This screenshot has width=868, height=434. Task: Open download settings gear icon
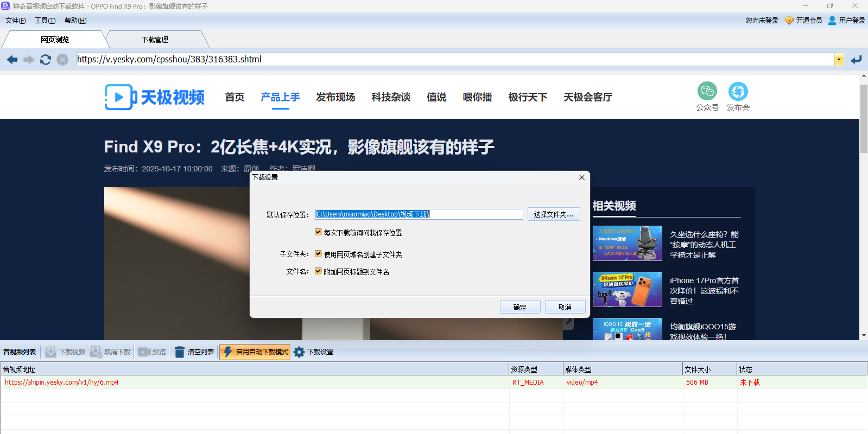(299, 352)
